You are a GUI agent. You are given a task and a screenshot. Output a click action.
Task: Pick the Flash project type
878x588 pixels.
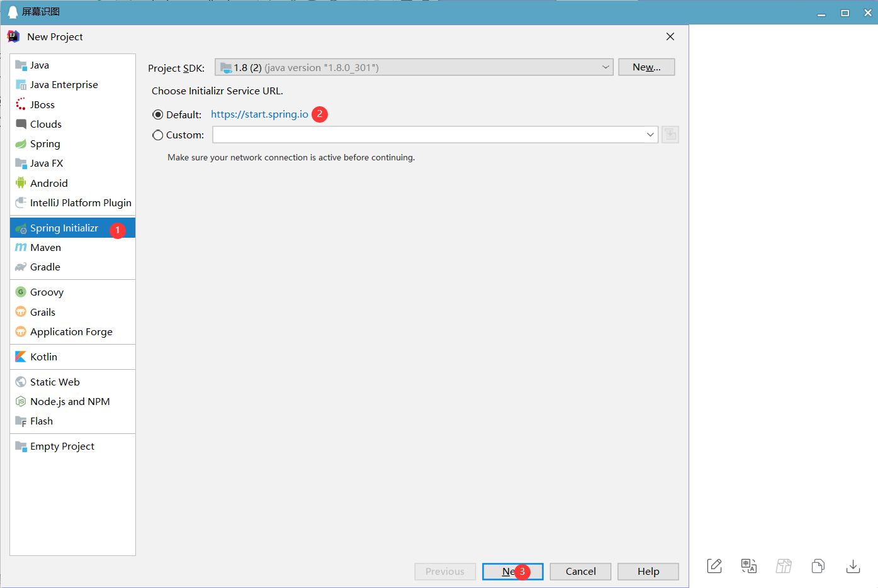pos(72,421)
